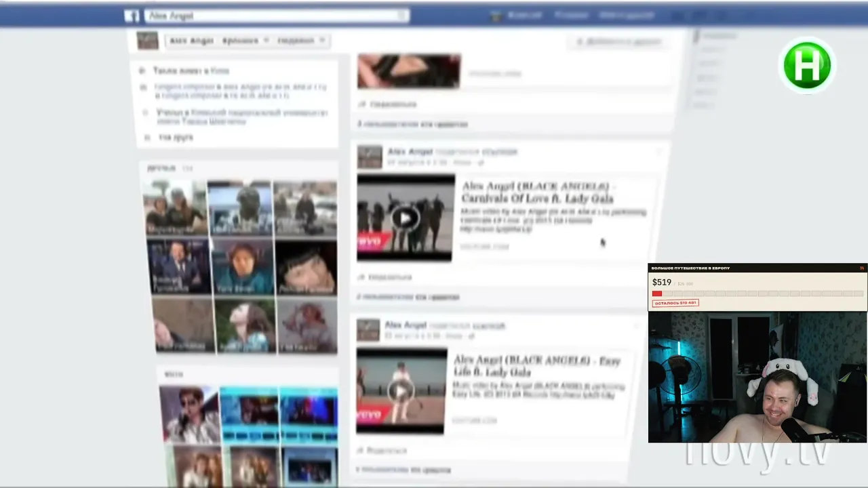Click the 'ОСТАЛОСЬ $19 481' remaining badge
The image size is (868, 488).
(675, 303)
